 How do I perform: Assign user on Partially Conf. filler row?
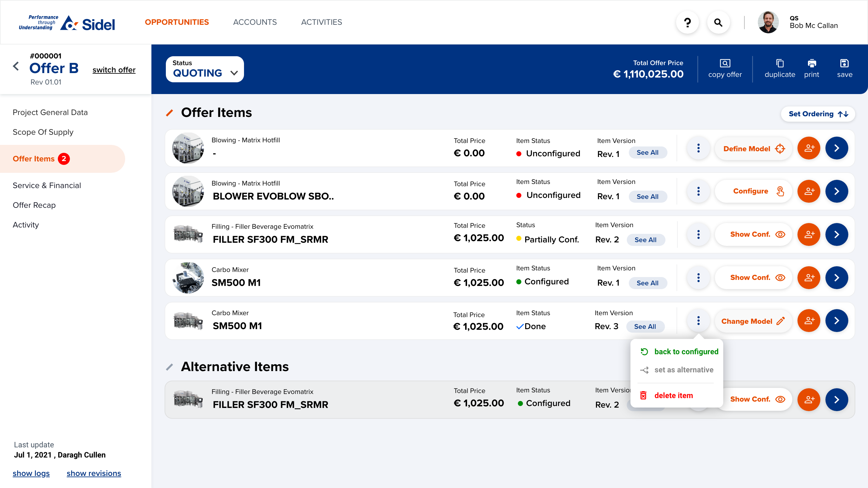tap(808, 234)
